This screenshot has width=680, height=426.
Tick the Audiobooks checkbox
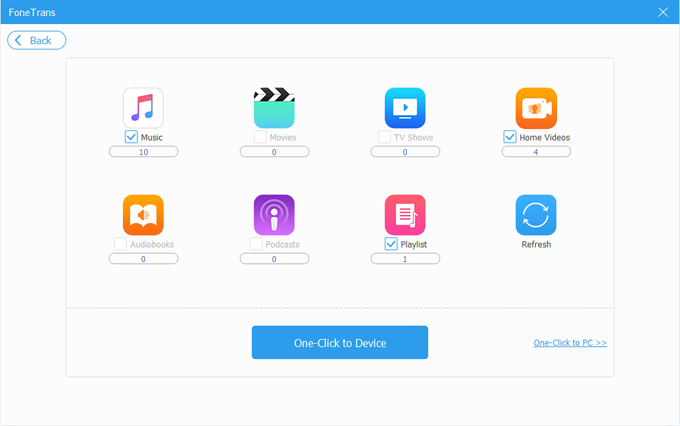(x=120, y=244)
